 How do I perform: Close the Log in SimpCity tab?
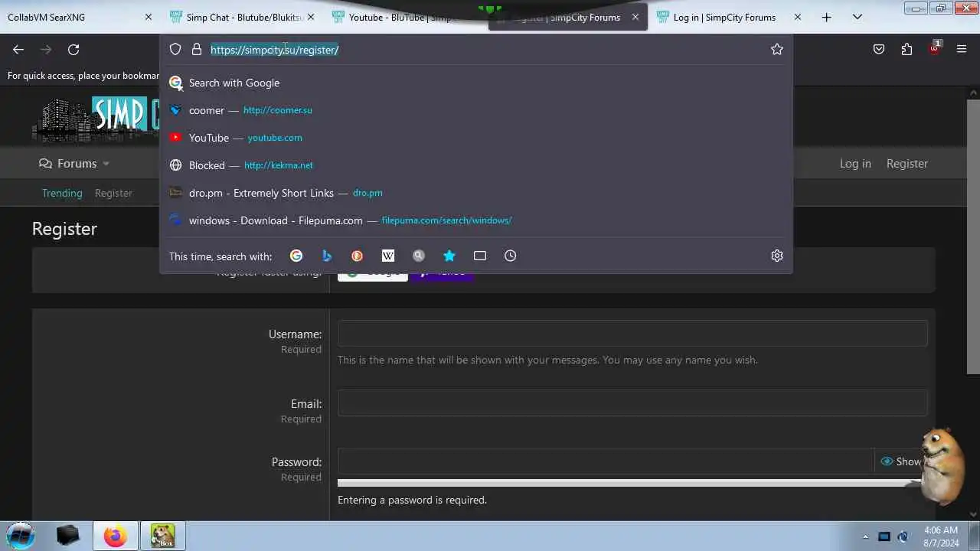click(798, 17)
